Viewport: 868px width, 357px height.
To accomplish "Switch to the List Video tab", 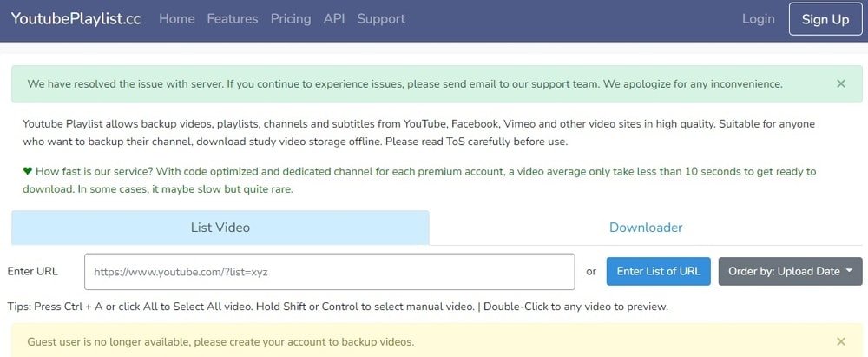I will [x=220, y=228].
